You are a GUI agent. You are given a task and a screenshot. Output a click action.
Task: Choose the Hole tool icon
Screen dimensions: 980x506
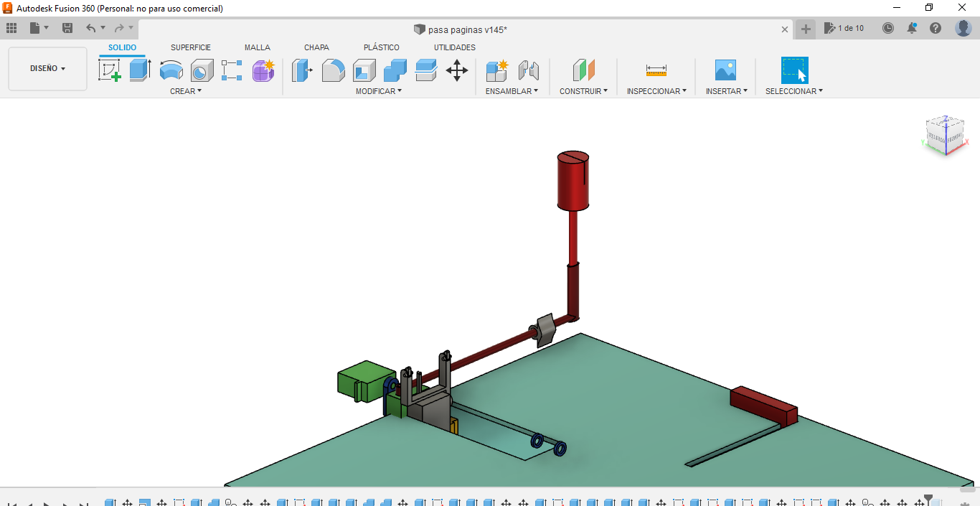202,70
